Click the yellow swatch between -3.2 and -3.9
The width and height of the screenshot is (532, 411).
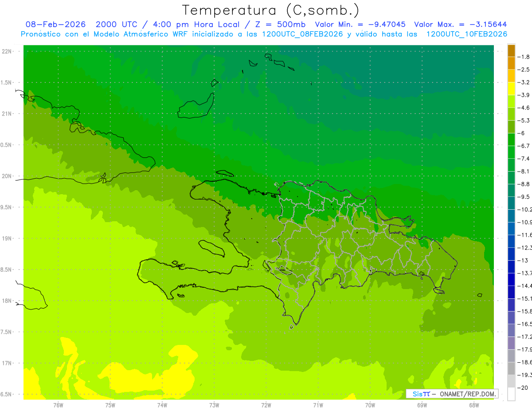coord(511,89)
